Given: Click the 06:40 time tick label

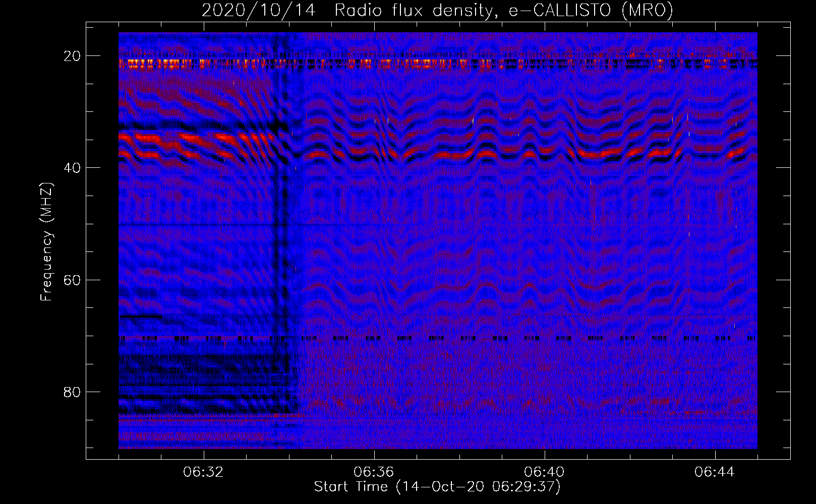Looking at the screenshot, I should (x=544, y=472).
